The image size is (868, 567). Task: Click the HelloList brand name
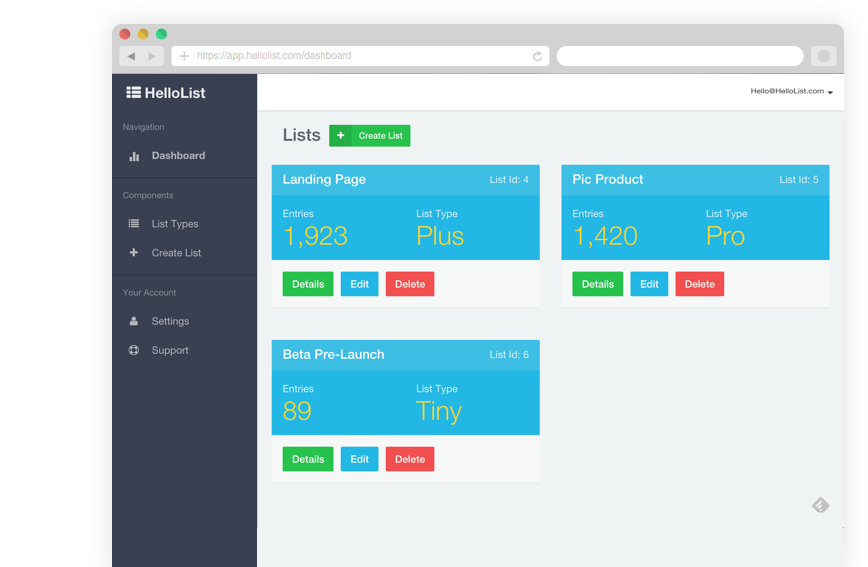[175, 93]
